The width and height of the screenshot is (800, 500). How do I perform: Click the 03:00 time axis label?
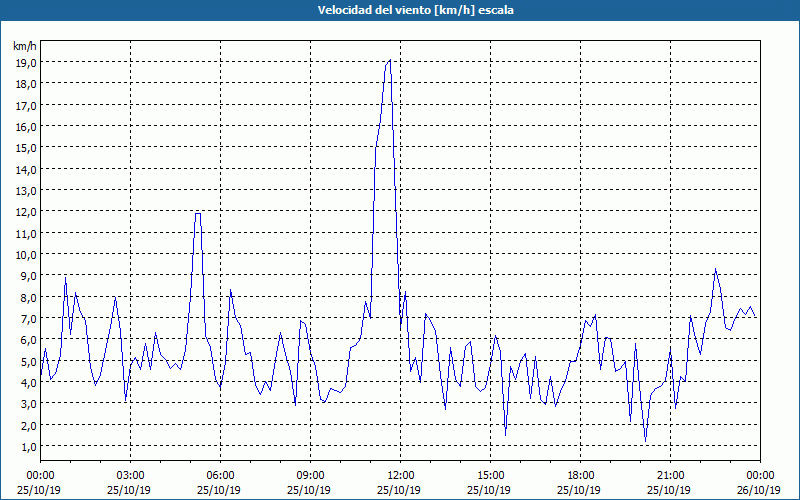tap(130, 476)
